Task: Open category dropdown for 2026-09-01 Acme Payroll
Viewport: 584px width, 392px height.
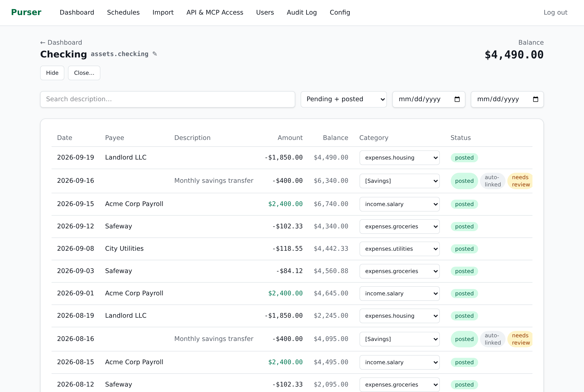Action: [x=399, y=294]
